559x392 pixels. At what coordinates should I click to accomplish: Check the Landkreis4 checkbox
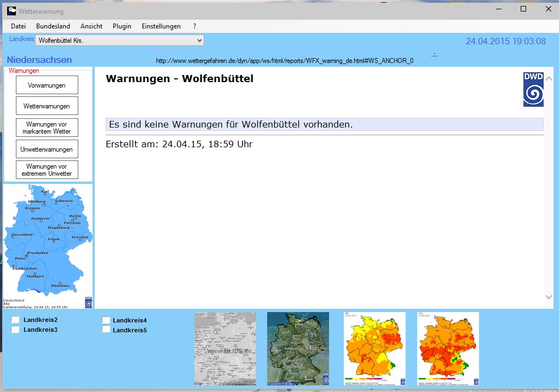click(x=106, y=320)
